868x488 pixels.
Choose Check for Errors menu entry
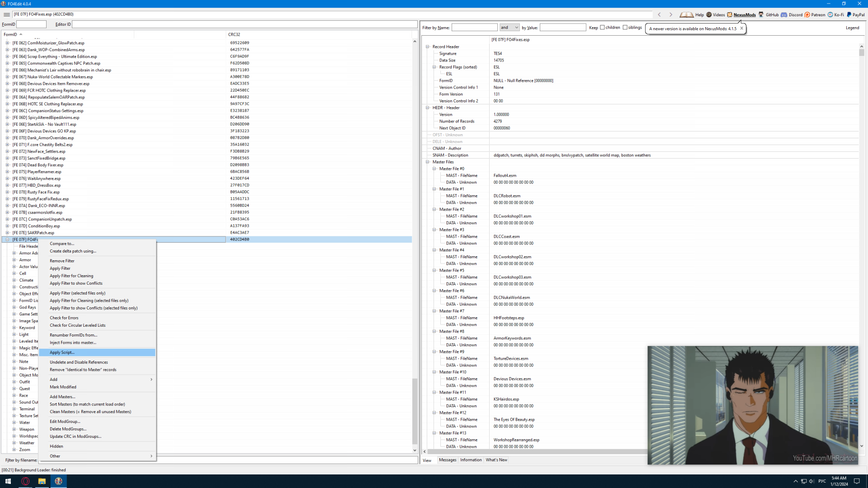pos(64,318)
